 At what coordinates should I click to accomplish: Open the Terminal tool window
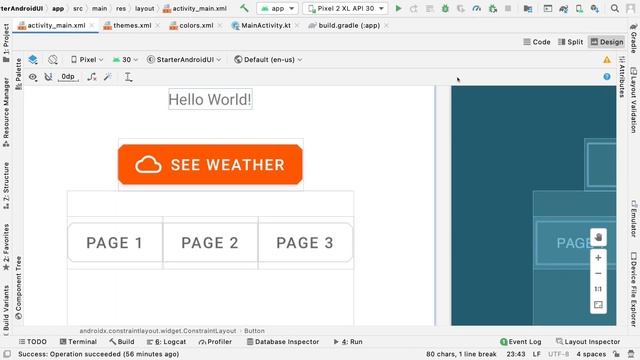(78, 342)
